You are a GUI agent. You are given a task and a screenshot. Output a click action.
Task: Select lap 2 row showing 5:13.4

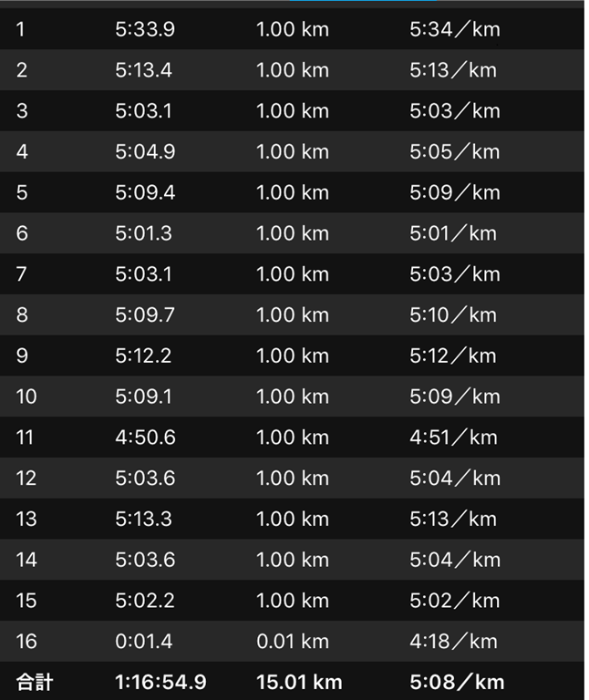(292, 70)
